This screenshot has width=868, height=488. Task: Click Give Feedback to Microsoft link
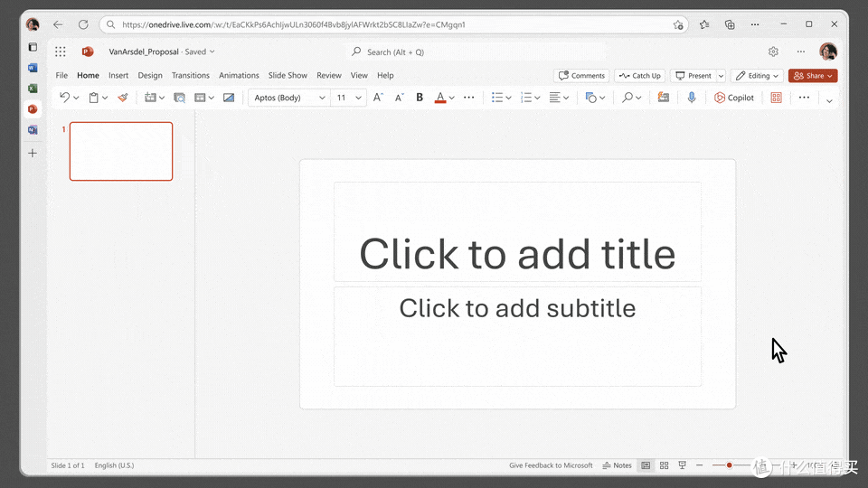551,465
